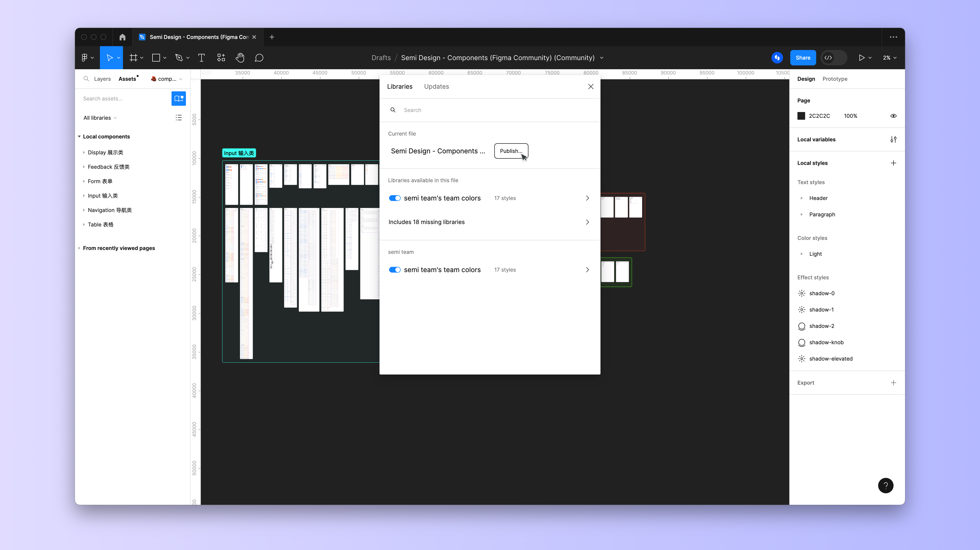Open the Figma main menu icon
The width and height of the screenshot is (980, 550).
pyautogui.click(x=85, y=57)
